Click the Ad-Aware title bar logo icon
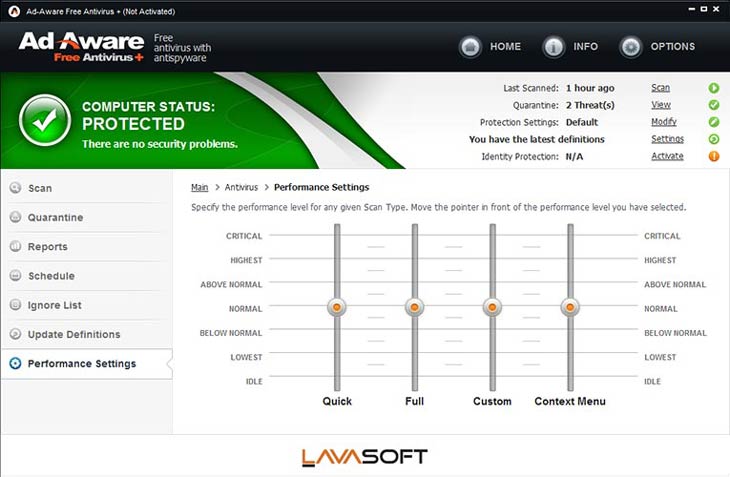This screenshot has width=730, height=477. pyautogui.click(x=14, y=11)
